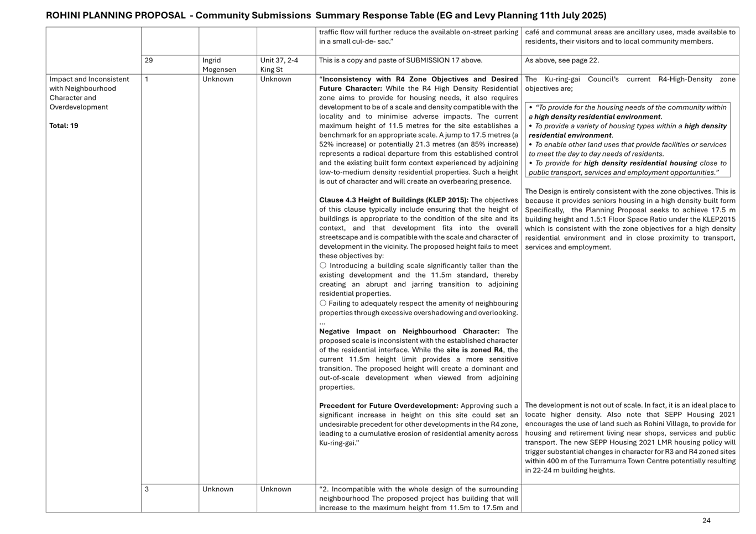Select the name 'Ingrid Mogensen' cell
This screenshot has width=756, height=534.
[219, 65]
